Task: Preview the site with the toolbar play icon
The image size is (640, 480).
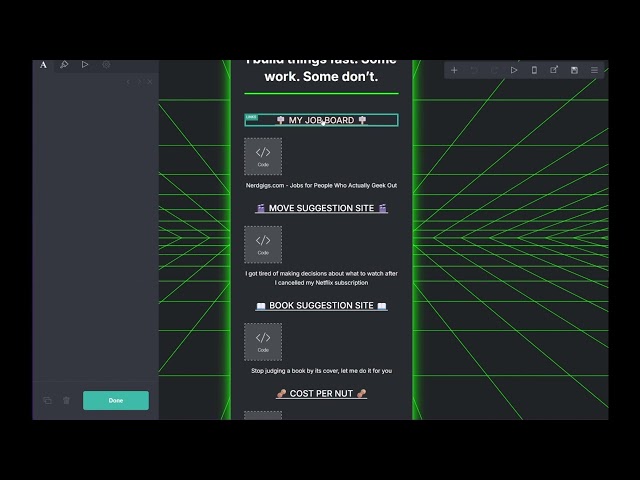Action: pos(514,70)
